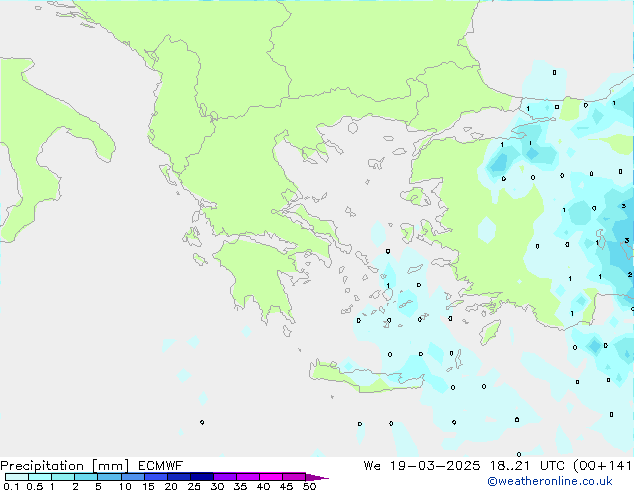The width and height of the screenshot is (634, 490).
Task: Pick the 25–30 mm navy legend swatch
Action: [202, 477]
